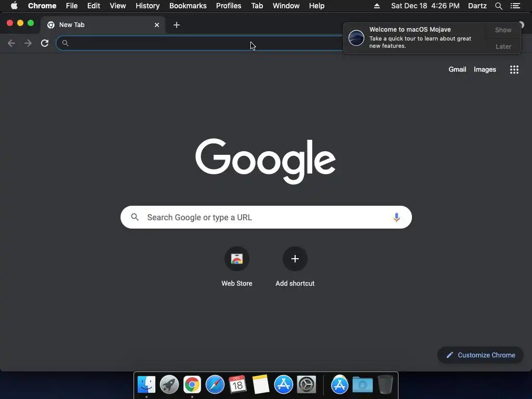Click the Search Google or type a URL box
The width and height of the screenshot is (532, 399).
click(266, 217)
